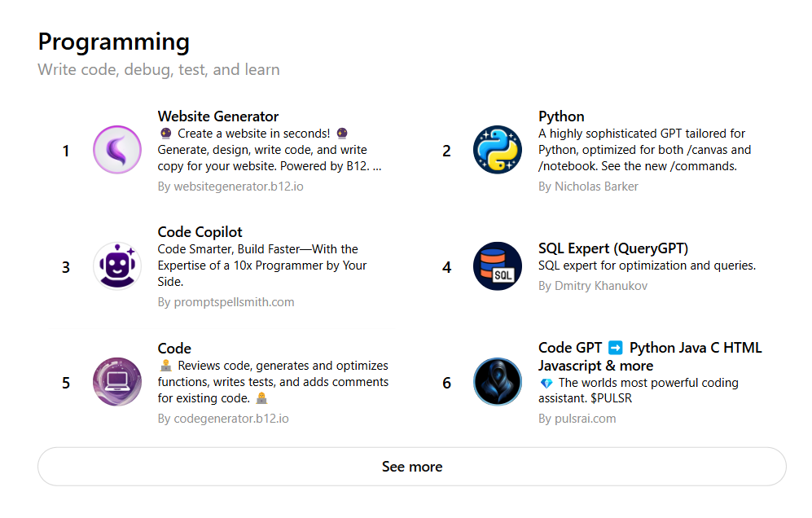812x518 pixels.
Task: Open the Website Generator title
Action: (x=218, y=116)
